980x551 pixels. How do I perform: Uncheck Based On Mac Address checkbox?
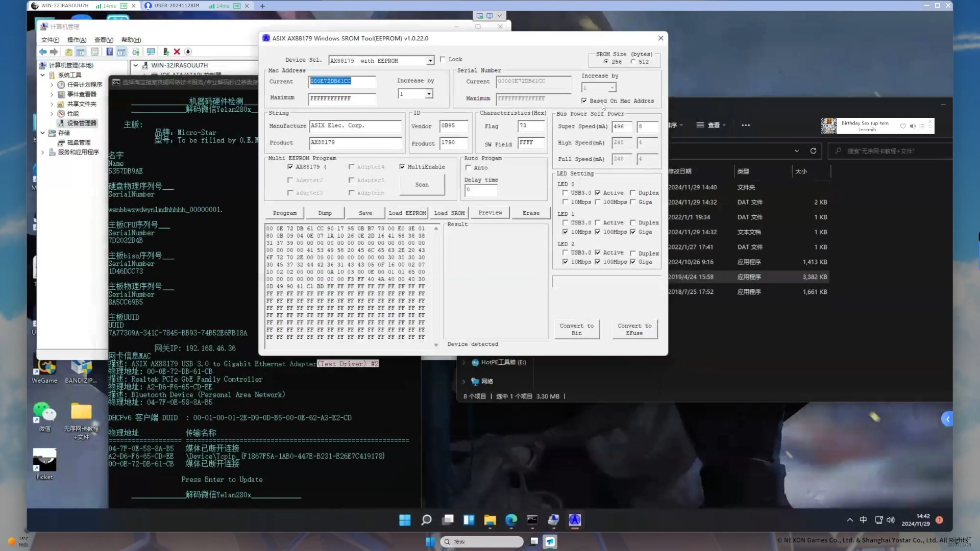(584, 101)
